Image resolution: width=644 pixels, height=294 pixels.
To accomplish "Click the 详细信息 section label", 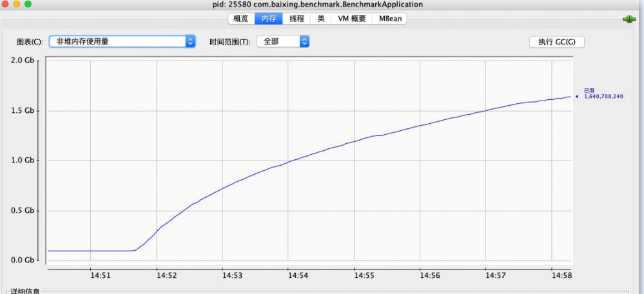I will pos(26,291).
